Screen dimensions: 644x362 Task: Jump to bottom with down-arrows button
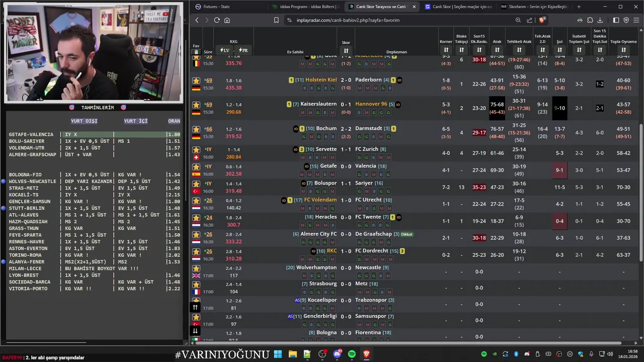coord(195,330)
